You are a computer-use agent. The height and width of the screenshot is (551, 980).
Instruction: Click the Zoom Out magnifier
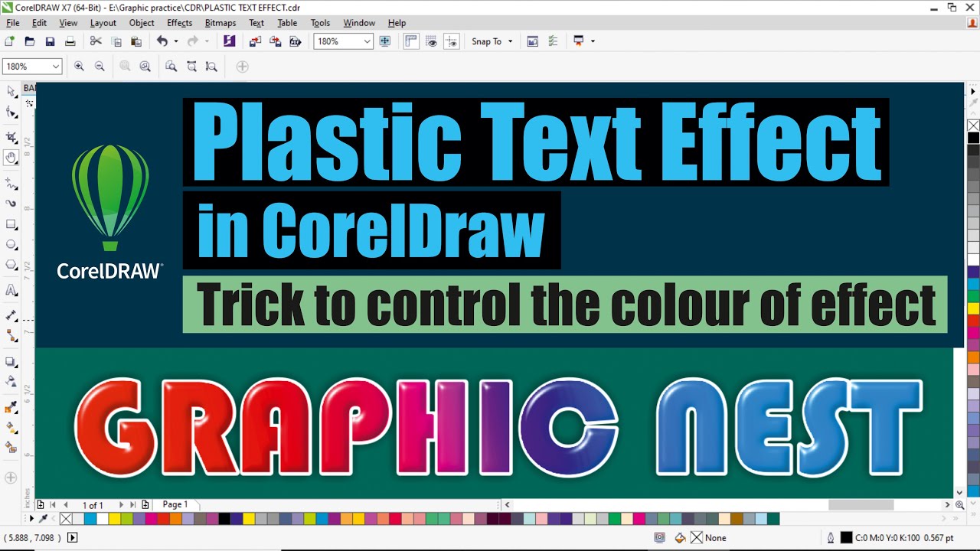pos(100,67)
